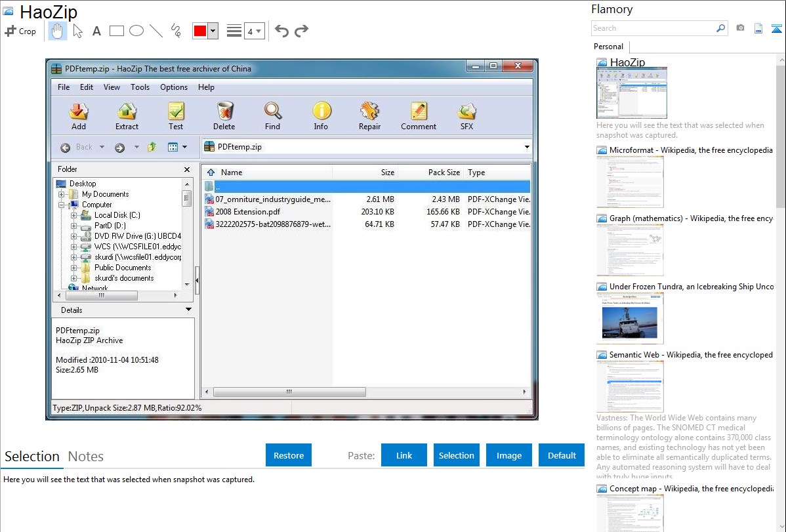The width and height of the screenshot is (786, 532).
Task: Open the Icebreaking Ship snapshot thumbnail
Action: point(630,318)
